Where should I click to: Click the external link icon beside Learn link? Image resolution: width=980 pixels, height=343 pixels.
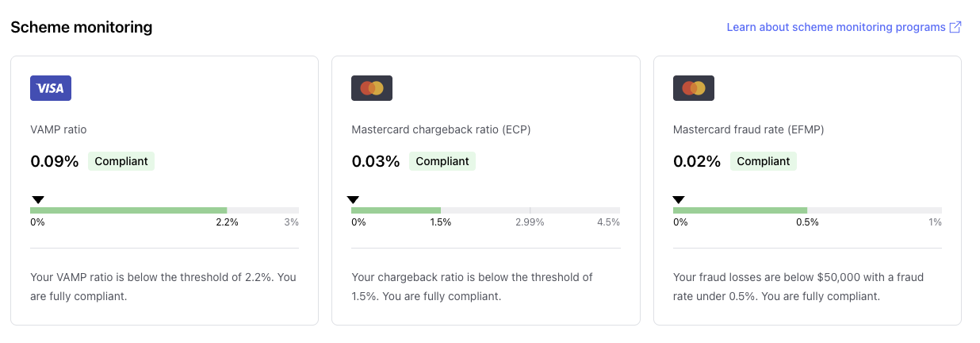coord(955,27)
